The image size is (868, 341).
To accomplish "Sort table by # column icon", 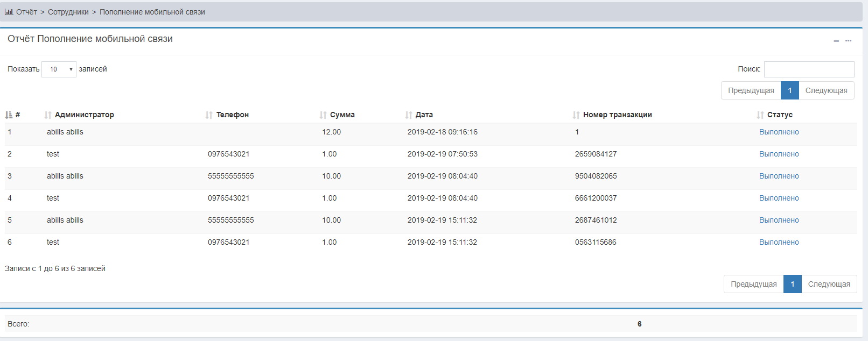I will pyautogui.click(x=9, y=115).
